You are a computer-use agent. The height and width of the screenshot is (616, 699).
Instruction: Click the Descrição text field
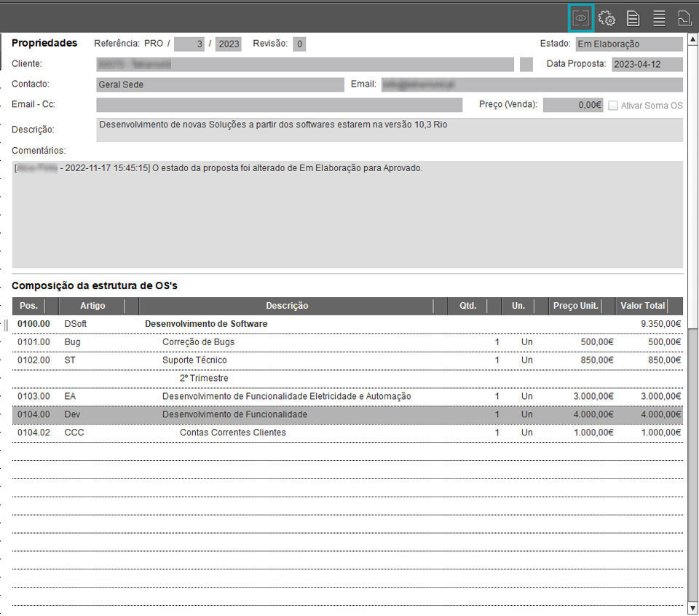pos(389,130)
